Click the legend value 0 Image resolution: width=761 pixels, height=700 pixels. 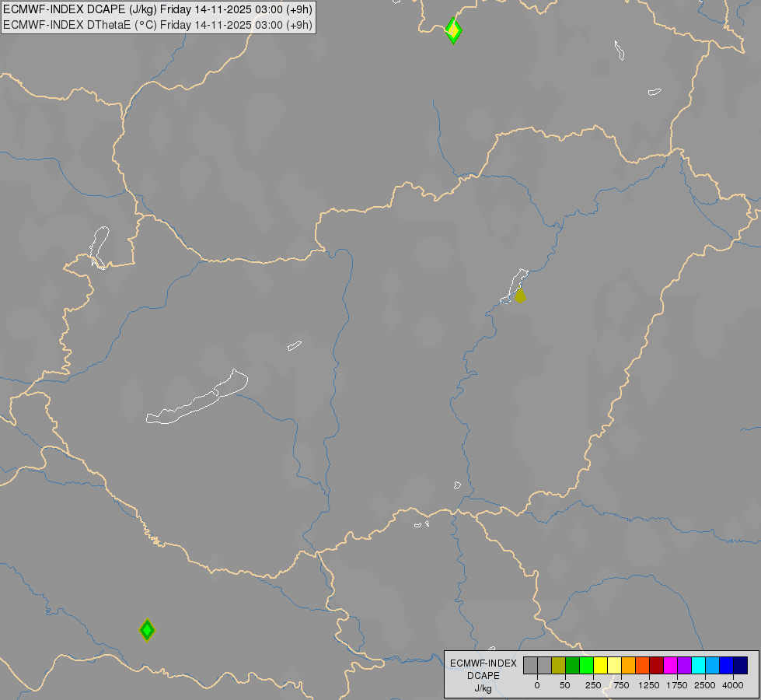pyautogui.click(x=537, y=685)
